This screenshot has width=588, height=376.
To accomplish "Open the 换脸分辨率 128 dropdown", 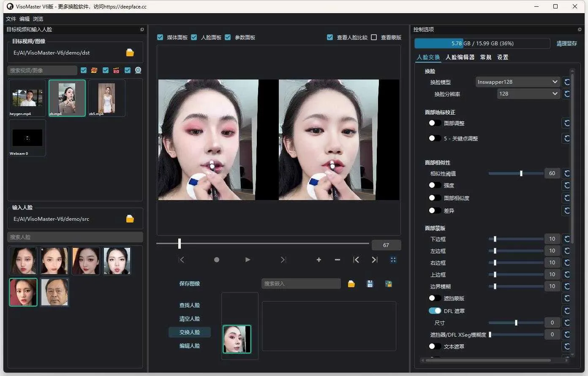I will [528, 94].
